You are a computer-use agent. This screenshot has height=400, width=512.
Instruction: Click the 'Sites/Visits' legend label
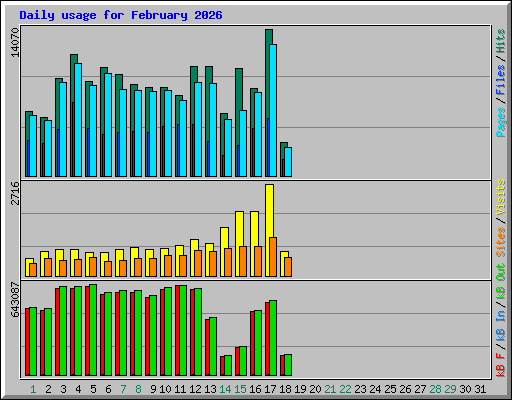[x=501, y=218]
